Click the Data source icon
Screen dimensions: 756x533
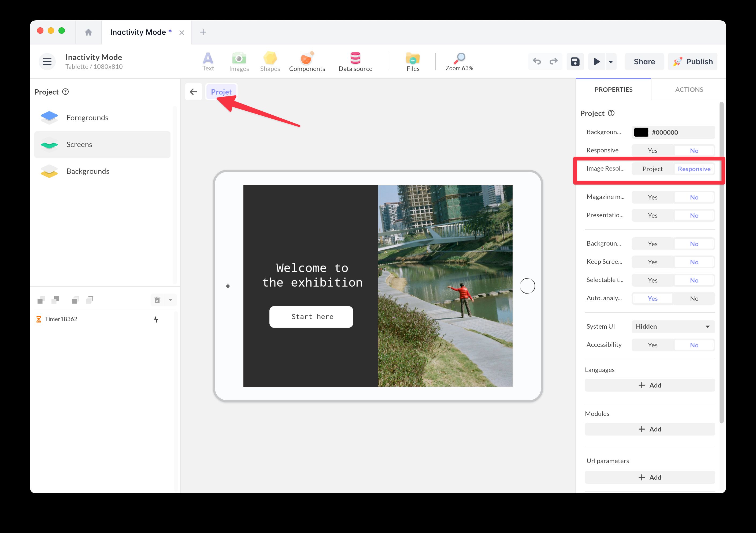(x=355, y=58)
